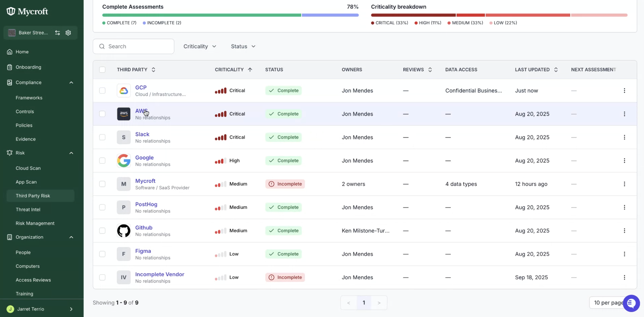Go to Threat Intel in sidebar

pyautogui.click(x=28, y=210)
